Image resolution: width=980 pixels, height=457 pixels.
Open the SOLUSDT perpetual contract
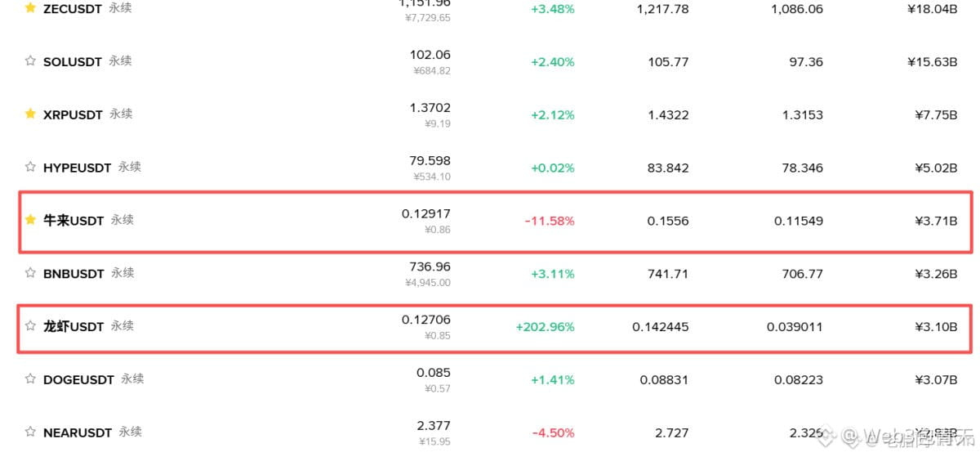(73, 61)
